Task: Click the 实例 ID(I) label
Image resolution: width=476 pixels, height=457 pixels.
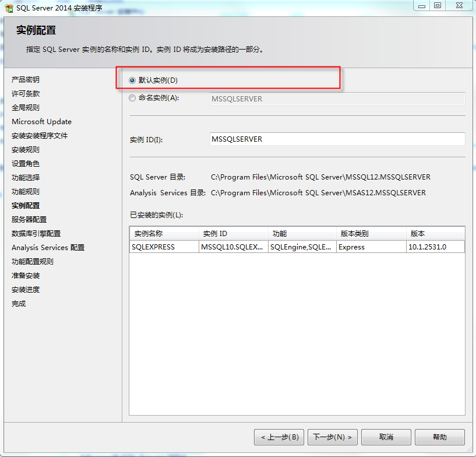Action: pos(146,140)
